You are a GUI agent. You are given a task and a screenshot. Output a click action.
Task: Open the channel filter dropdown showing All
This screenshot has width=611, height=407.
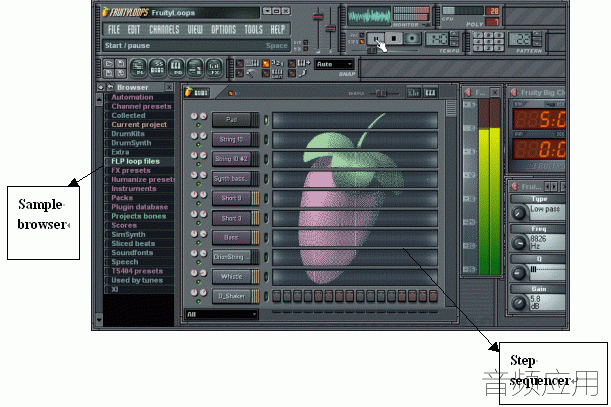pyautogui.click(x=221, y=314)
